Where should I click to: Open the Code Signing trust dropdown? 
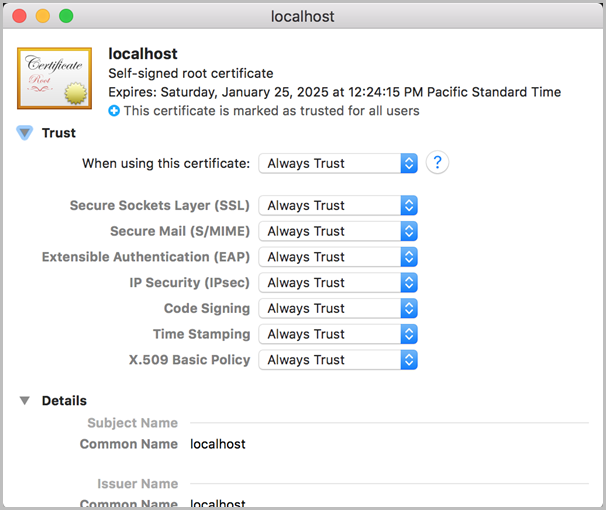pyautogui.click(x=337, y=309)
